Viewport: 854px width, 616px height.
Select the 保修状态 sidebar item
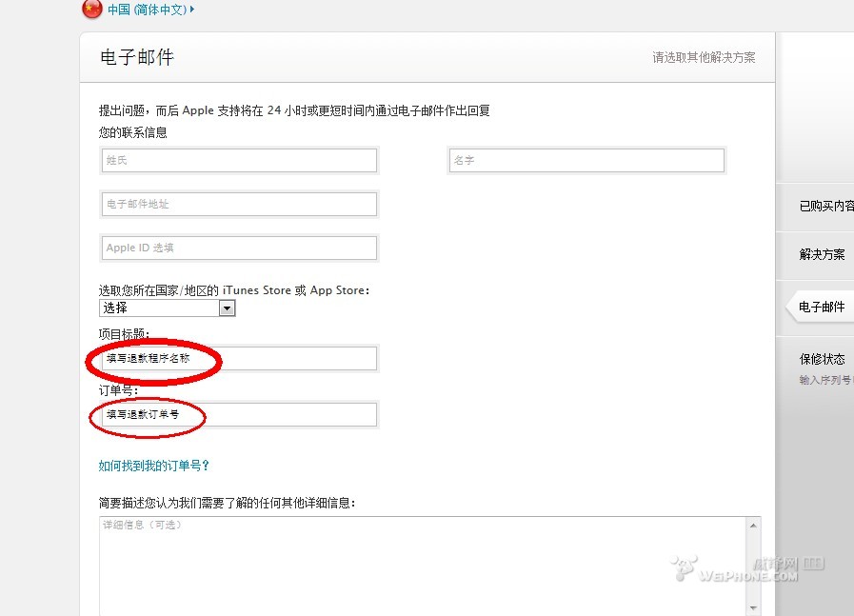click(x=822, y=359)
